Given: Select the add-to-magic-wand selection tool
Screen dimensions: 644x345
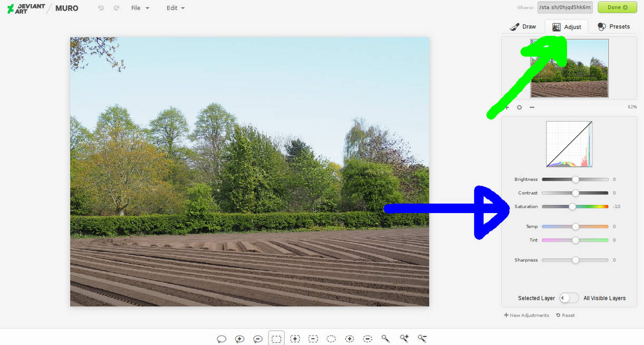Looking at the screenshot, I should [x=404, y=339].
